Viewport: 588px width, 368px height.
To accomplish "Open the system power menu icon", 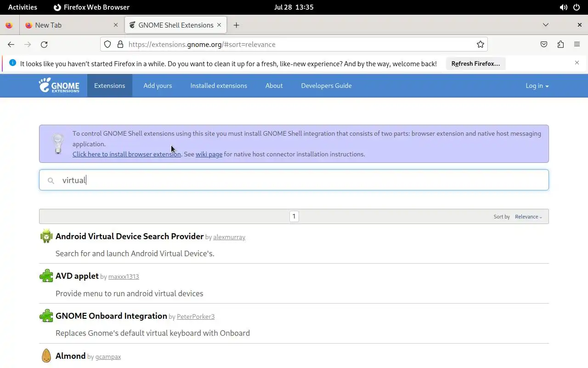I will click(x=577, y=7).
